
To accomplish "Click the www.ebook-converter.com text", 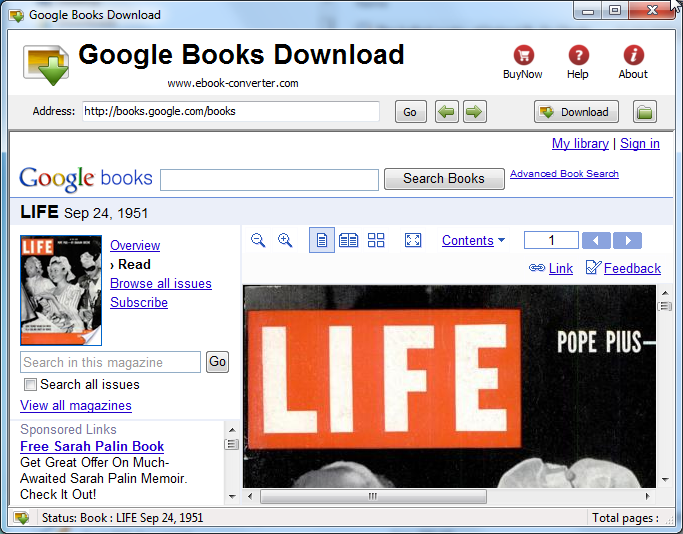I will click(x=233, y=83).
